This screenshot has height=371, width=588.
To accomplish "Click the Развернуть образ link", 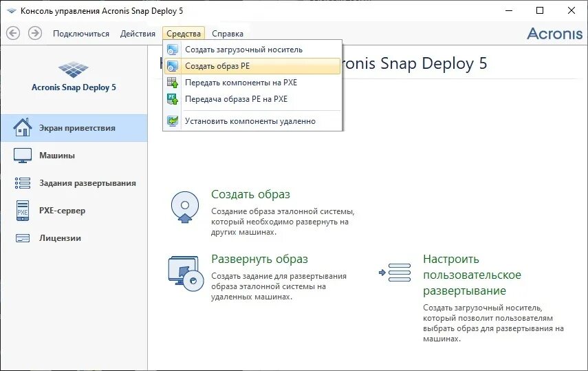I will 259,259.
